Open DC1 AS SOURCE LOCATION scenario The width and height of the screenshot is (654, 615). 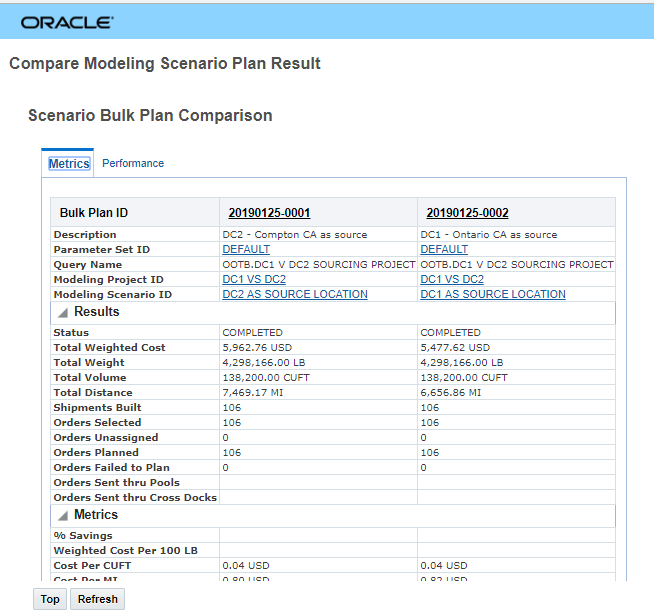click(x=493, y=294)
